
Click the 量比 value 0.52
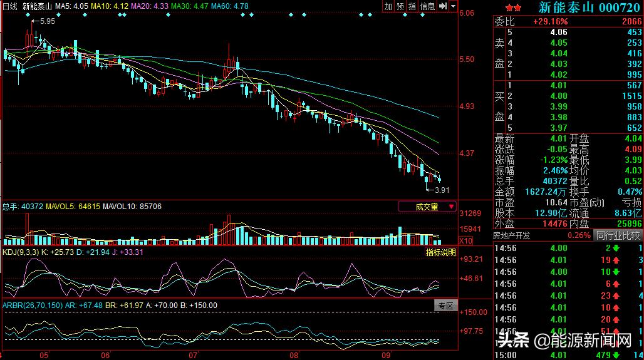633,181
